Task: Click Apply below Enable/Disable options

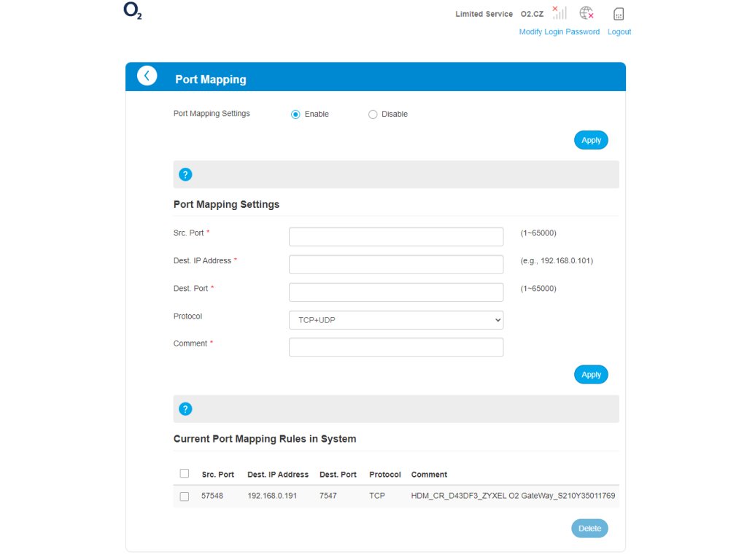Action: point(590,140)
